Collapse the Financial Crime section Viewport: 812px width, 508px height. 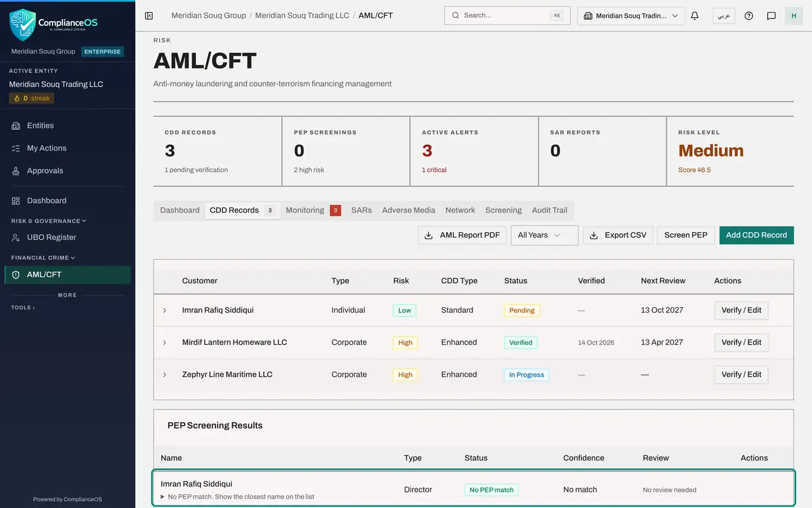click(43, 258)
